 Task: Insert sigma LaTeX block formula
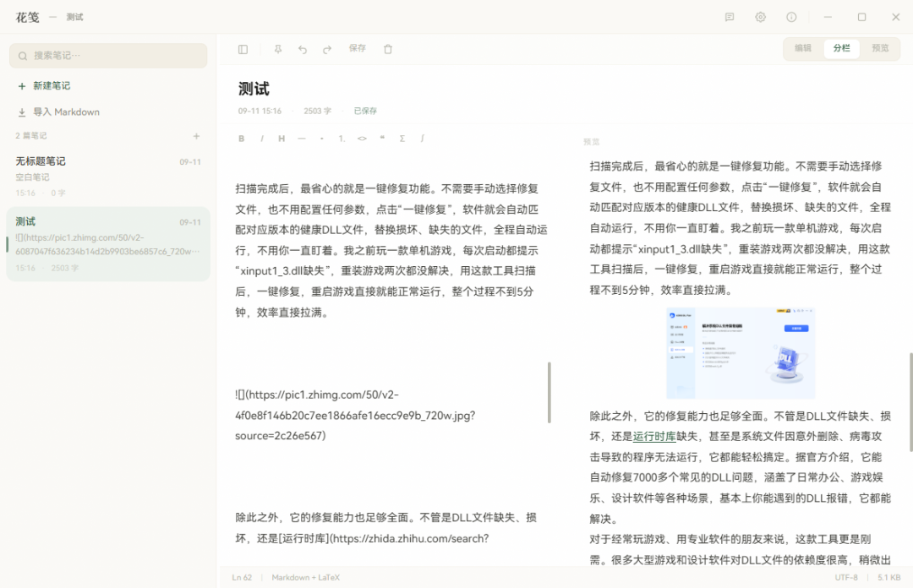(402, 139)
